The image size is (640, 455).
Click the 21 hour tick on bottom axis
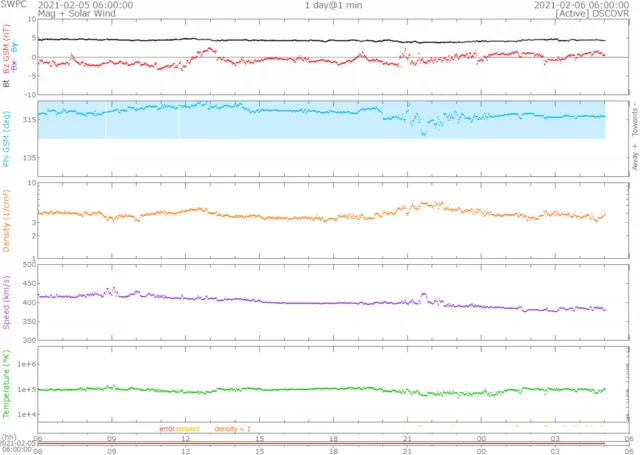407,437
